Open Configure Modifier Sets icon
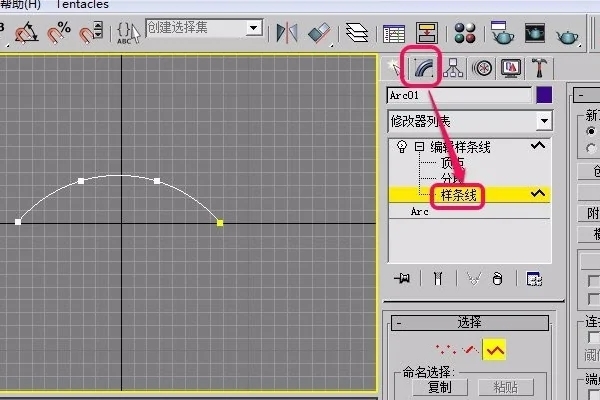 click(534, 279)
